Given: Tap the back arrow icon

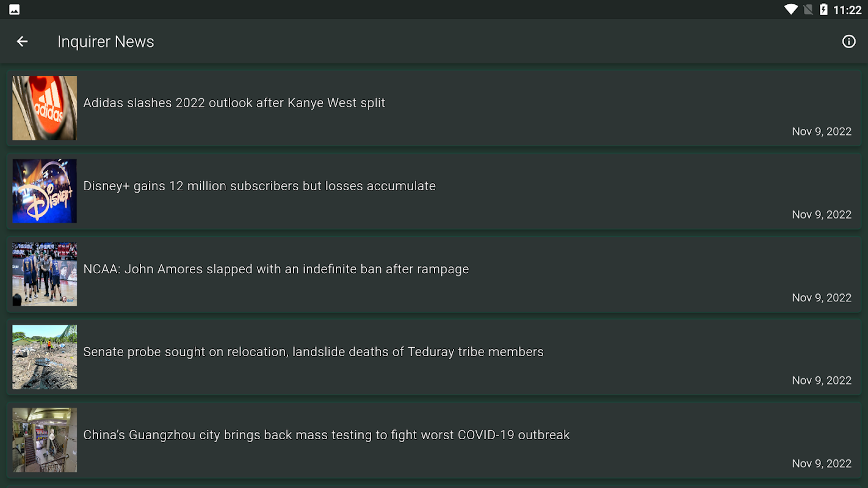Looking at the screenshot, I should [22, 41].
